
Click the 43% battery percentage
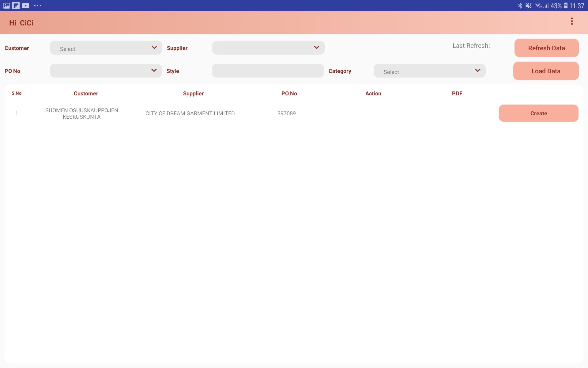556,6
